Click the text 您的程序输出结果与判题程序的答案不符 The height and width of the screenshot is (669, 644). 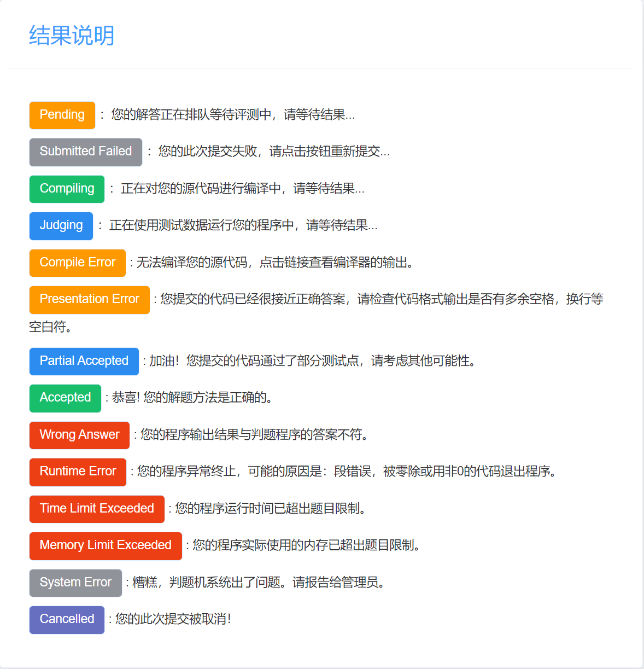tap(250, 435)
